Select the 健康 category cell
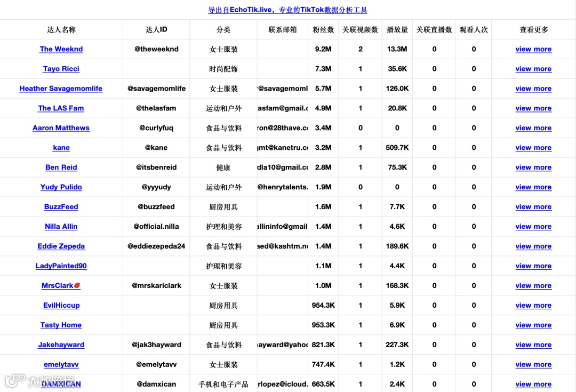 [x=223, y=167]
